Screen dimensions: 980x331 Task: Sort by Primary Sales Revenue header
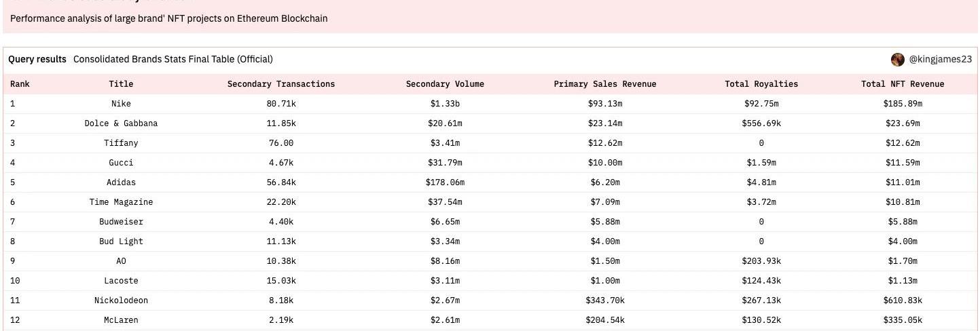(x=604, y=84)
